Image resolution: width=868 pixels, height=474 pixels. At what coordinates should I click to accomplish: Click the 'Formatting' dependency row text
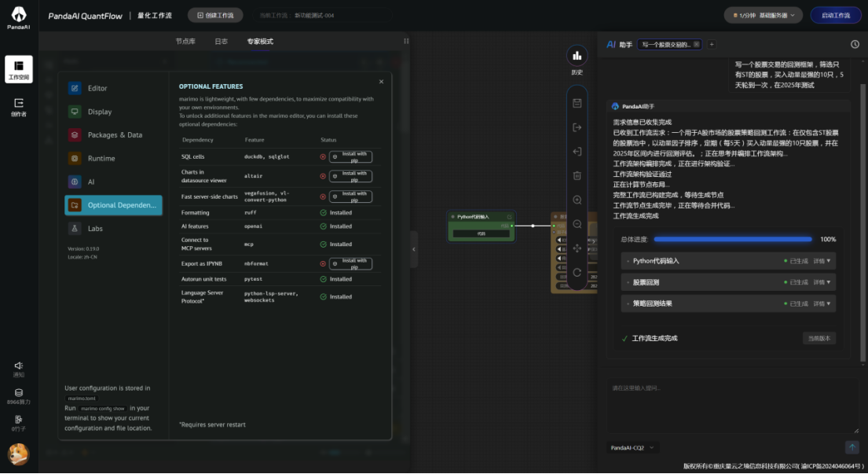pyautogui.click(x=195, y=213)
